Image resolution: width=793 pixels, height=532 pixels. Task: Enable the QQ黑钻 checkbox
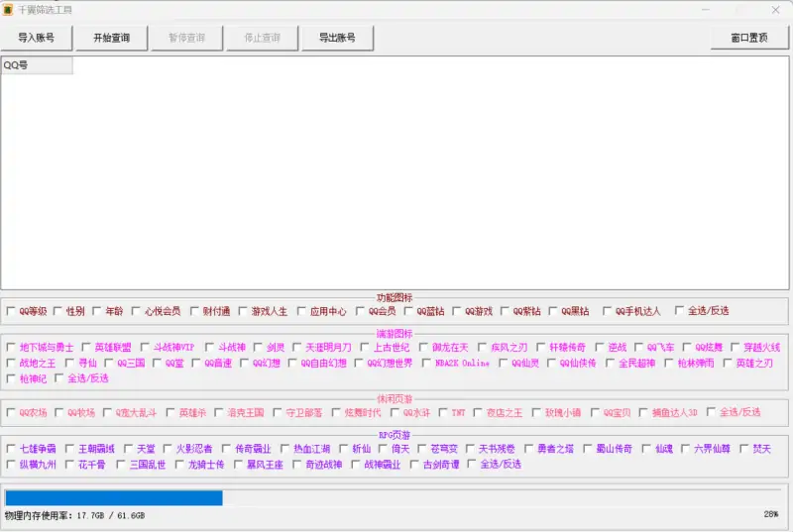pos(553,311)
